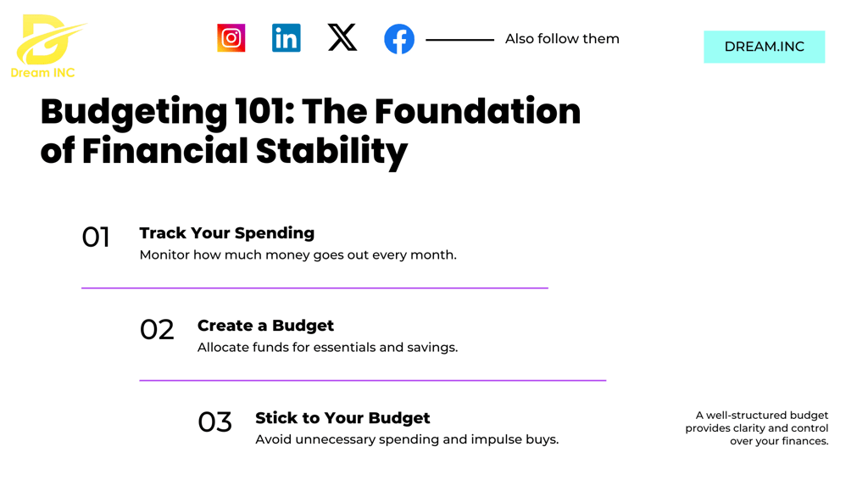Click the 'Avoid unnecessary spending' description

(407, 439)
